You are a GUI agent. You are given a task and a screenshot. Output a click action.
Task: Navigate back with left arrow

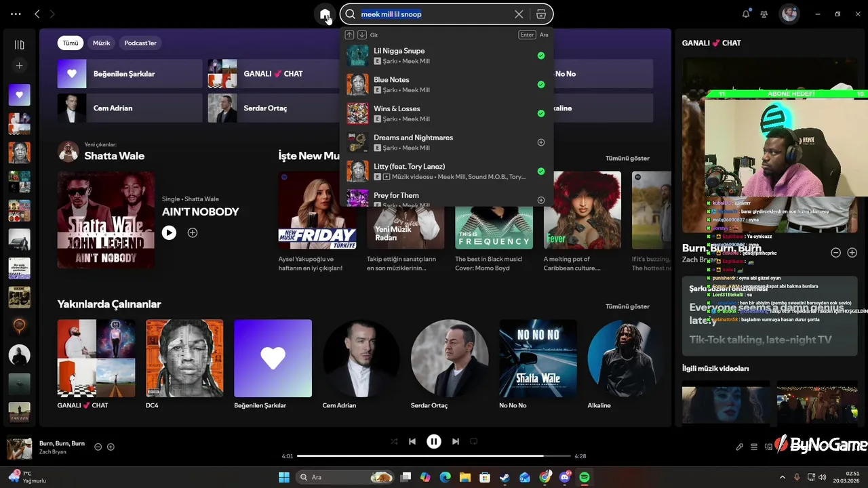[37, 14]
